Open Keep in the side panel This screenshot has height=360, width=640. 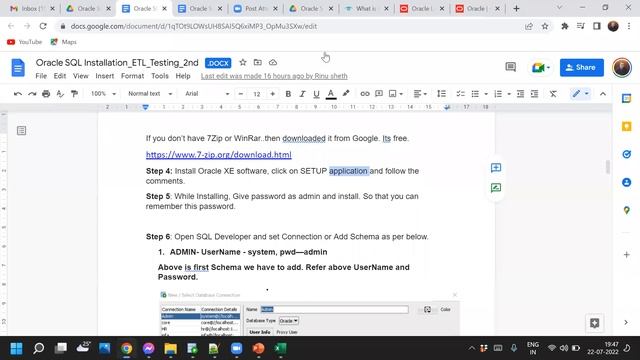(627, 127)
